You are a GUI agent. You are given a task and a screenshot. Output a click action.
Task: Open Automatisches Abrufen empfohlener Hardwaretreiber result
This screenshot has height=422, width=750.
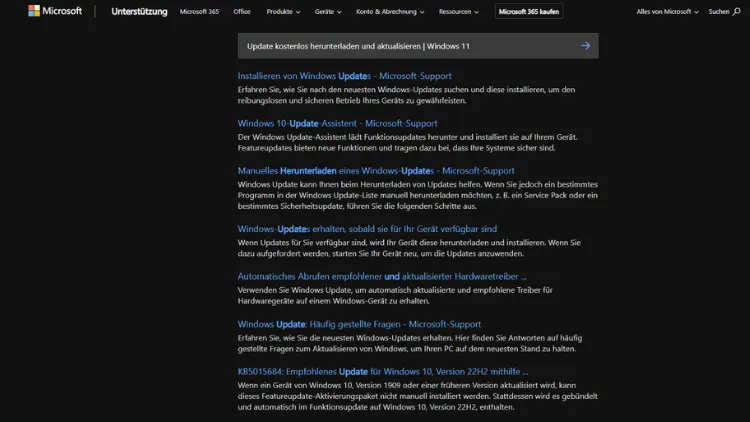(x=382, y=276)
